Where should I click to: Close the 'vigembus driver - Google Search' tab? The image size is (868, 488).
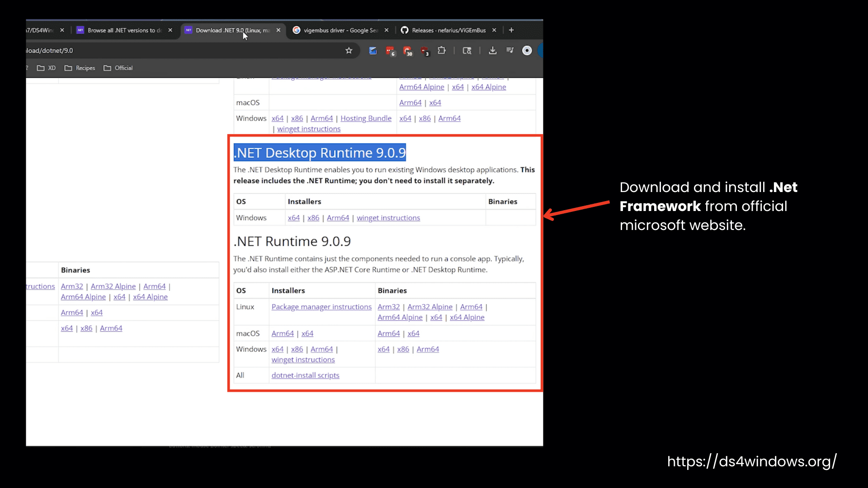coord(387,30)
